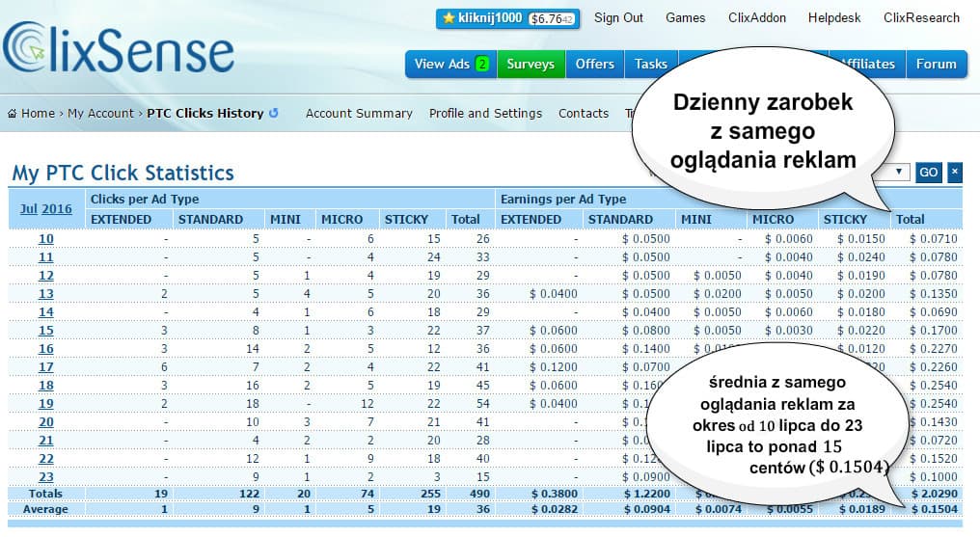Open the View Ads tab
This screenshot has height=537, width=980.
tap(451, 65)
